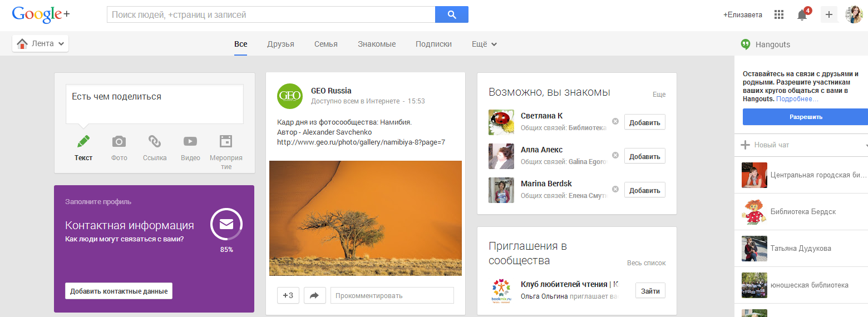868x317 pixels.
Task: Click the +Елизавета profile link
Action: [743, 15]
